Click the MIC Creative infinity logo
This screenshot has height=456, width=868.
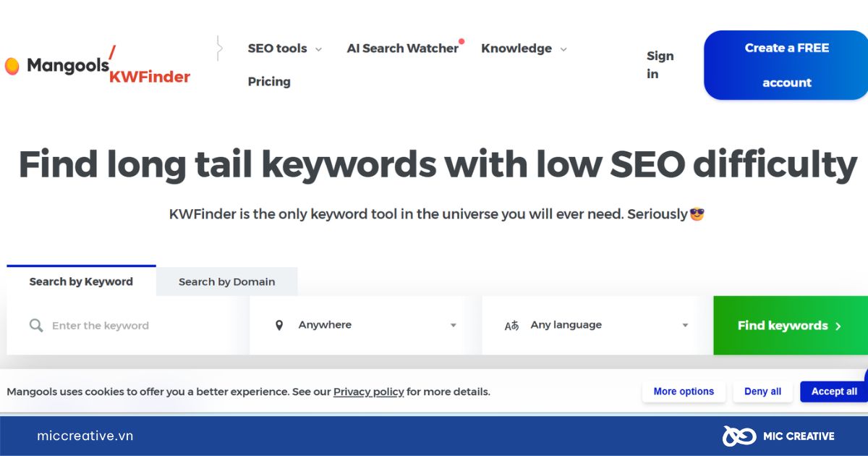click(x=739, y=436)
